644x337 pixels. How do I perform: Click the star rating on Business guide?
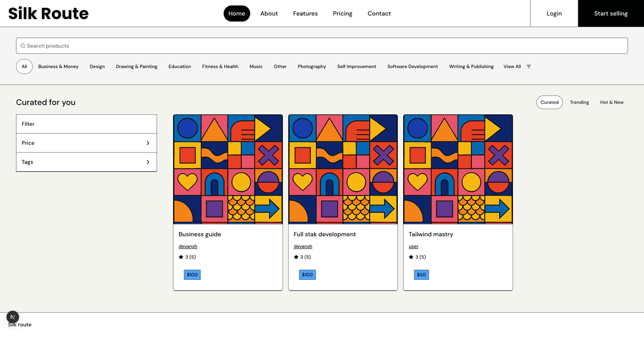click(187, 257)
